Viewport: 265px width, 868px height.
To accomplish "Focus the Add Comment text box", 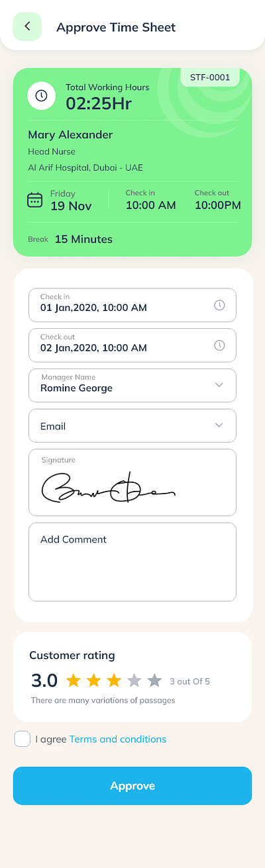I will coord(132,562).
